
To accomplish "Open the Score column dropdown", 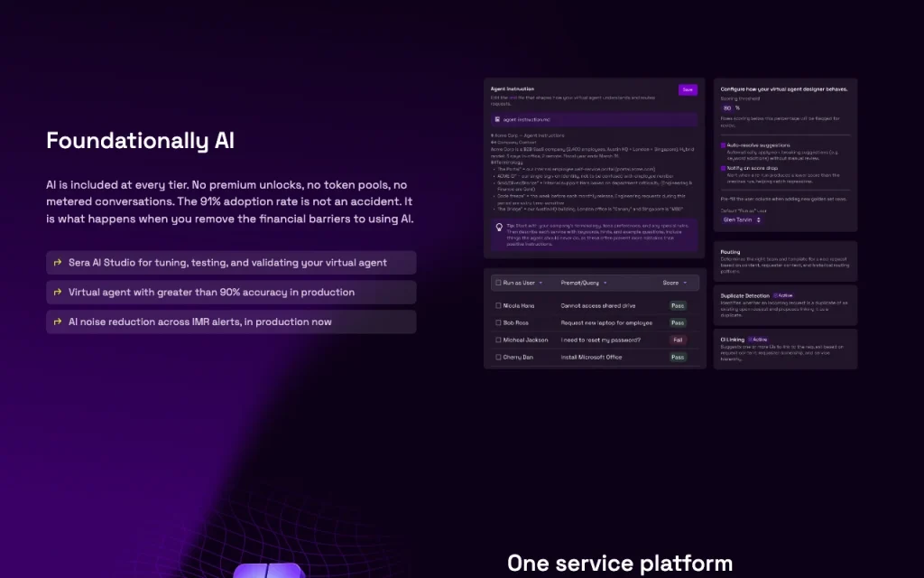I will (x=685, y=283).
